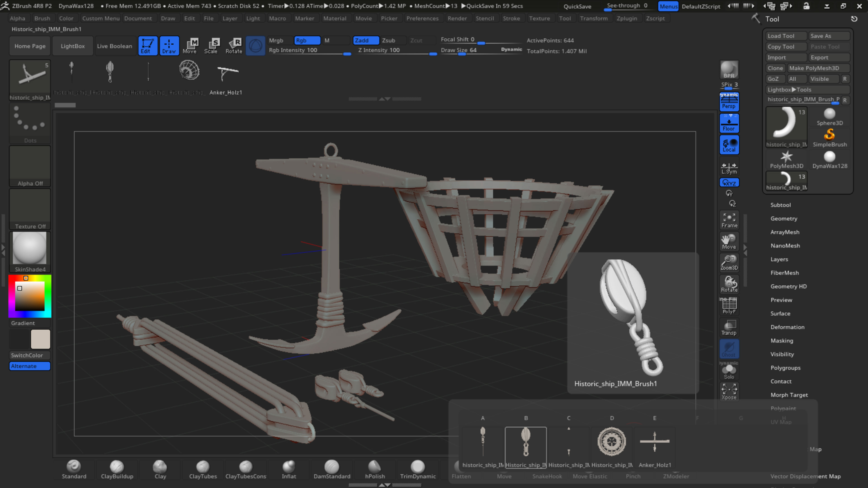Toggle Persp perspective mode
The width and height of the screenshot is (868, 488).
point(729,102)
